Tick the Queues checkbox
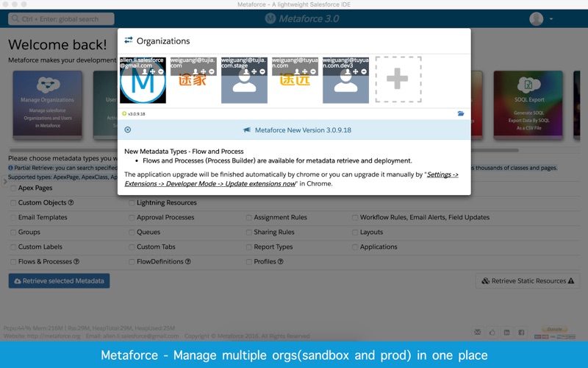This screenshot has width=588, height=368. pos(132,233)
